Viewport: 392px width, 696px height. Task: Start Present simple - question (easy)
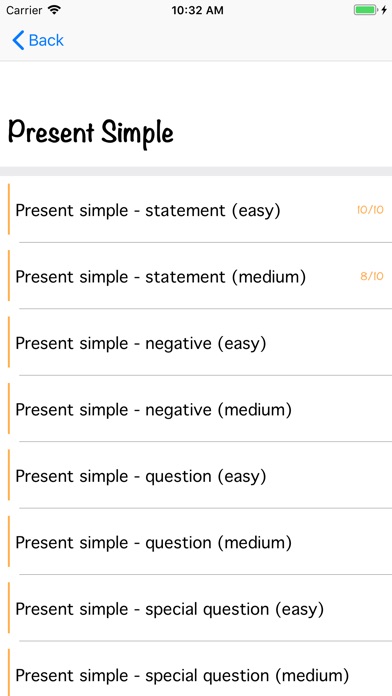pyautogui.click(x=200, y=476)
